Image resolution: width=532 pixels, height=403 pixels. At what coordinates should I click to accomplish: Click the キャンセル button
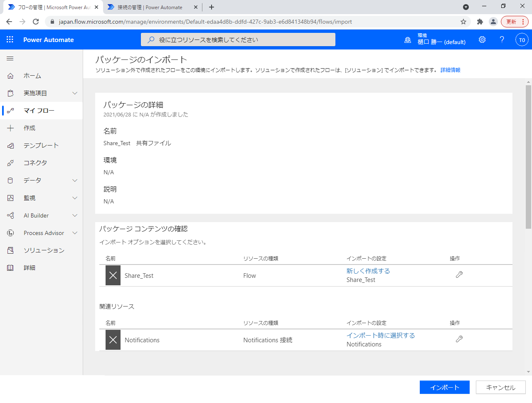pos(501,387)
